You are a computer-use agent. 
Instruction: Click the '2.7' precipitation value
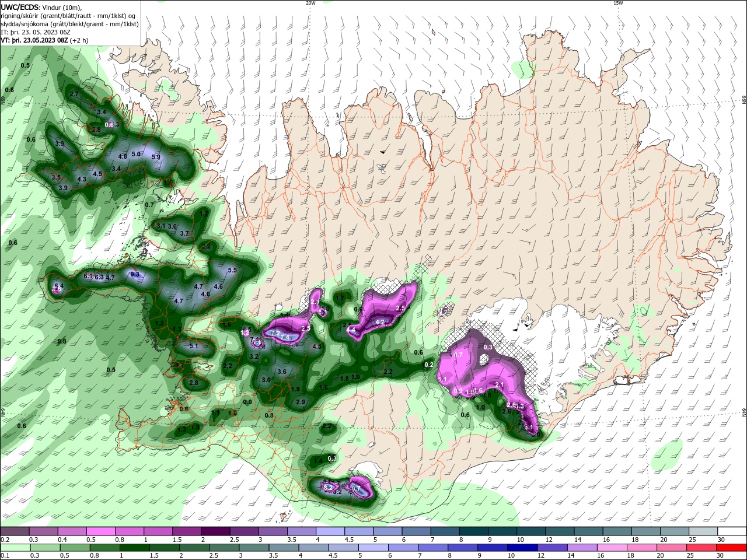74,94
